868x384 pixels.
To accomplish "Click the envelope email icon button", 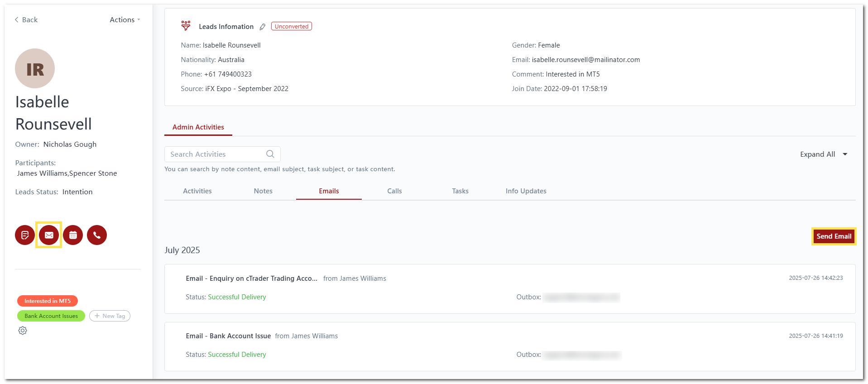I will pos(49,235).
